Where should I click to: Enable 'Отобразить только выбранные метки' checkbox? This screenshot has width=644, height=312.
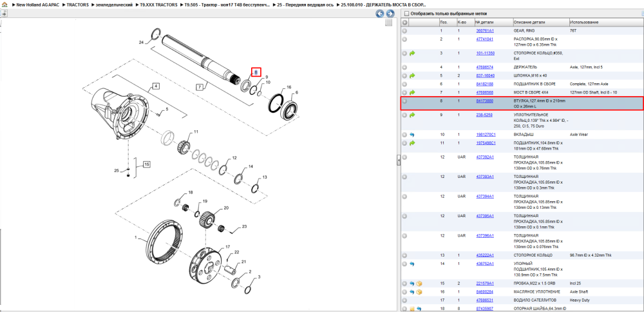pyautogui.click(x=406, y=14)
